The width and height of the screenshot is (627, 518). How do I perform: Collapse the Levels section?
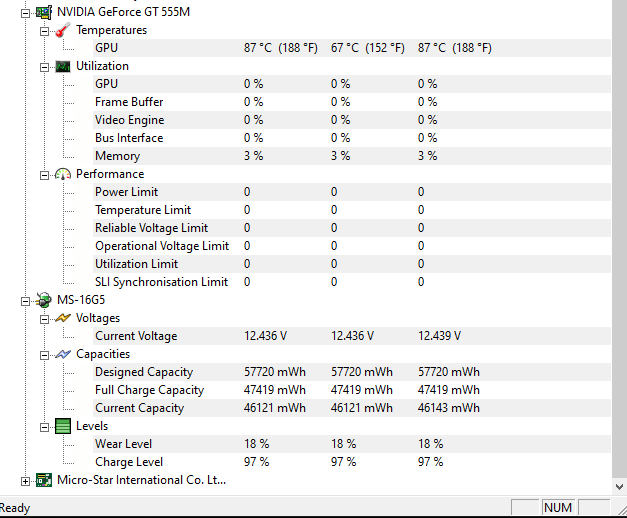point(44,426)
